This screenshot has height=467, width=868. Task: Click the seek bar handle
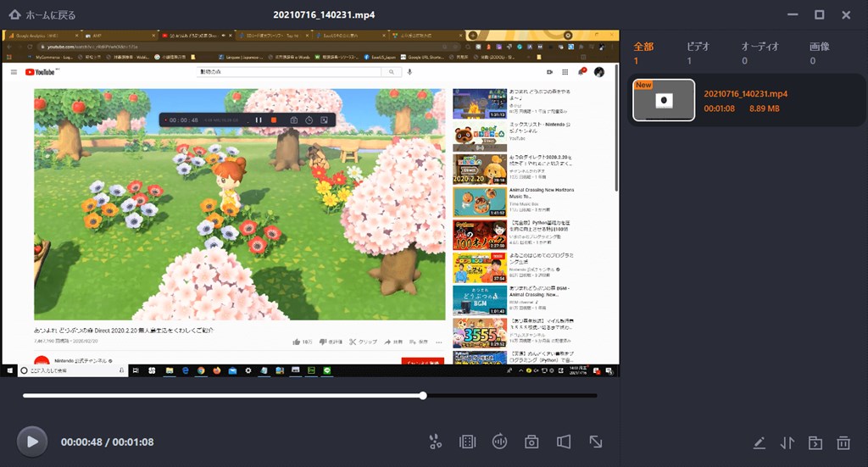click(x=423, y=396)
